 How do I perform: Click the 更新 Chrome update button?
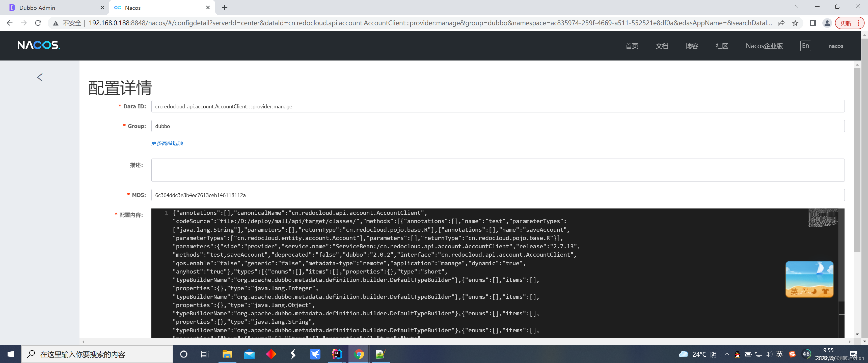pyautogui.click(x=846, y=23)
